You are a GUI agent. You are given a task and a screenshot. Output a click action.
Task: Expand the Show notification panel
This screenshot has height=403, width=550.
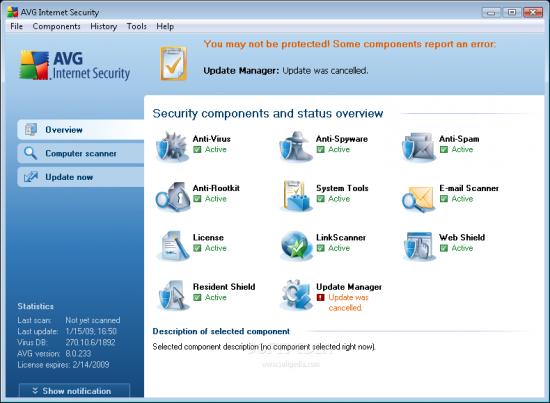pyautogui.click(x=74, y=391)
